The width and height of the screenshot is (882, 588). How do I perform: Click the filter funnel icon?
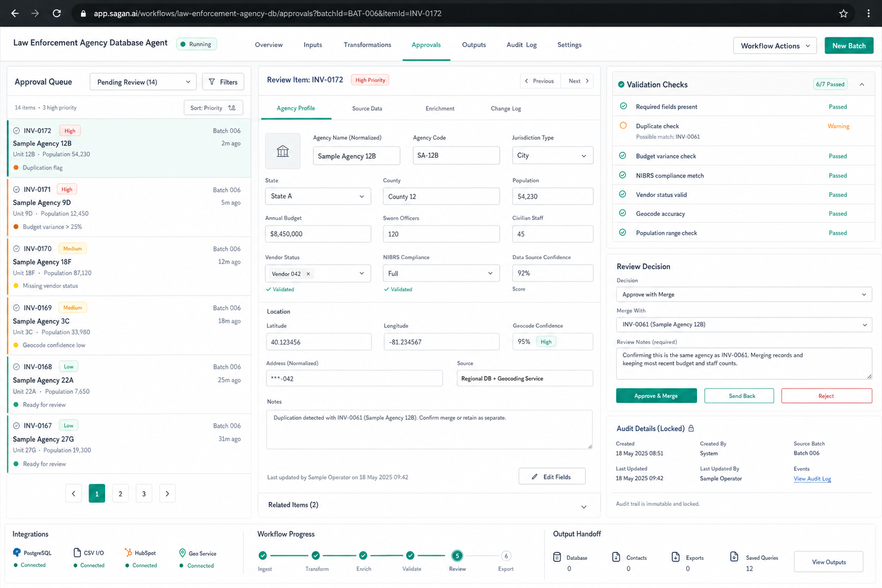coord(212,82)
